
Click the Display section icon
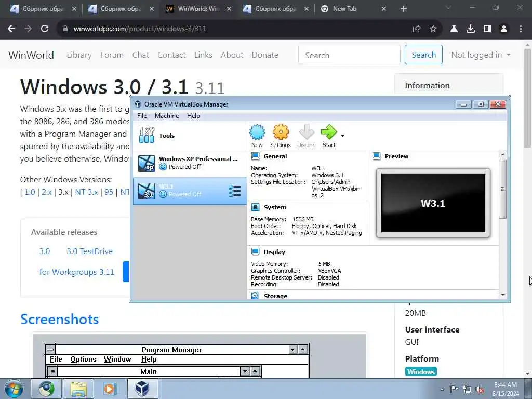point(255,252)
